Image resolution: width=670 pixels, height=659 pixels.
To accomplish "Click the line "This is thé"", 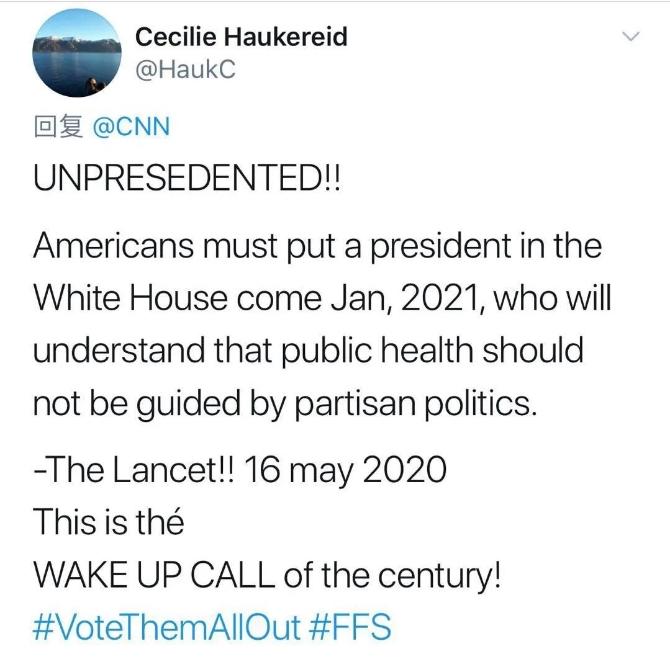I will coord(109,521).
